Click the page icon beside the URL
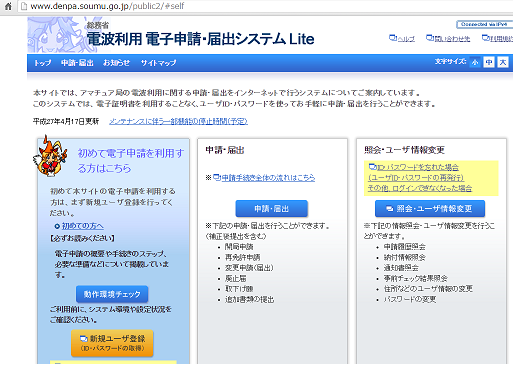This screenshot has width=523, height=371. click(24, 6)
